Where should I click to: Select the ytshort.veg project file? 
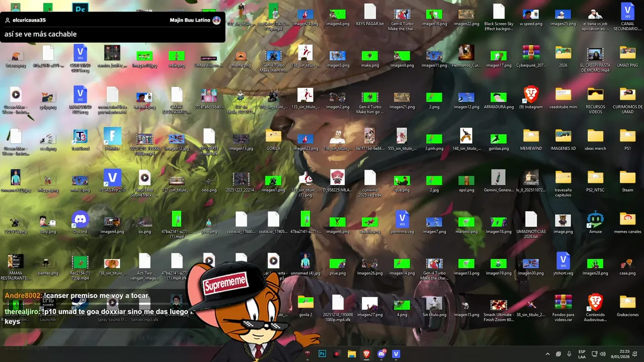[563, 264]
